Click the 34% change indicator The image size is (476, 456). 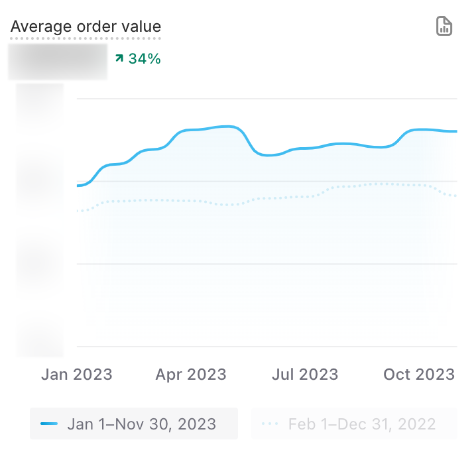pos(145,59)
